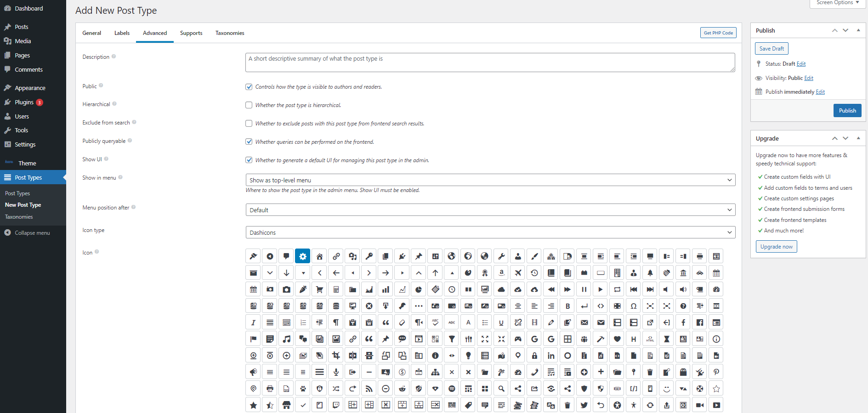Viewport: 868px width, 413px height.
Task: Toggle the Publicly queryable checkbox
Action: 249,142
